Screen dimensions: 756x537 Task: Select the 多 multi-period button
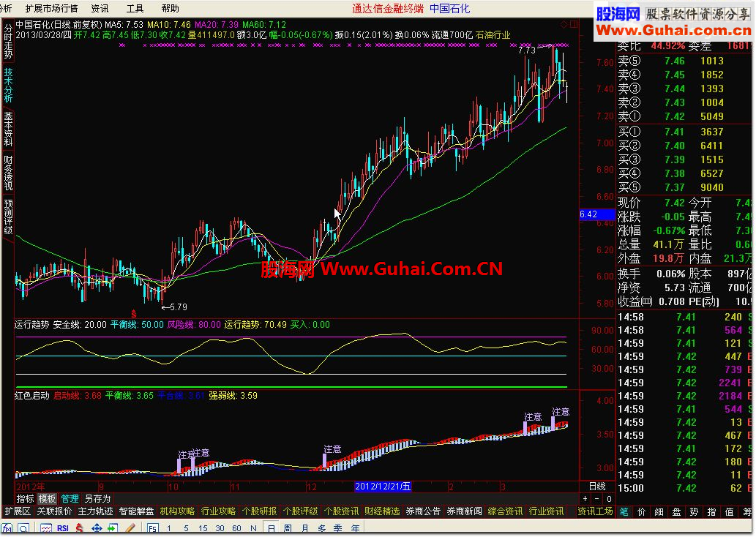point(321,528)
